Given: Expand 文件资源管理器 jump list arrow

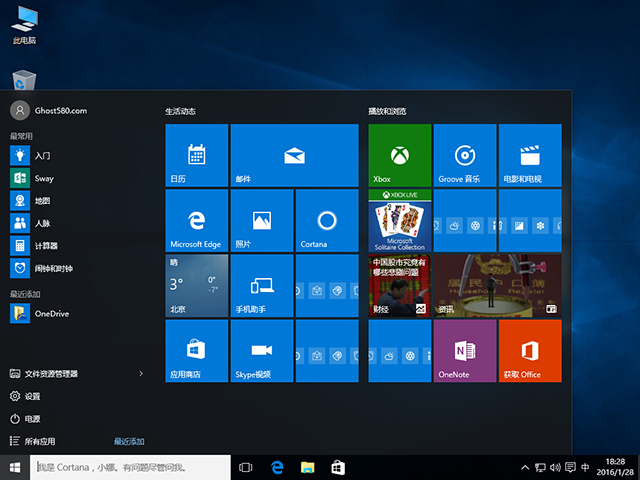Looking at the screenshot, I should [141, 374].
